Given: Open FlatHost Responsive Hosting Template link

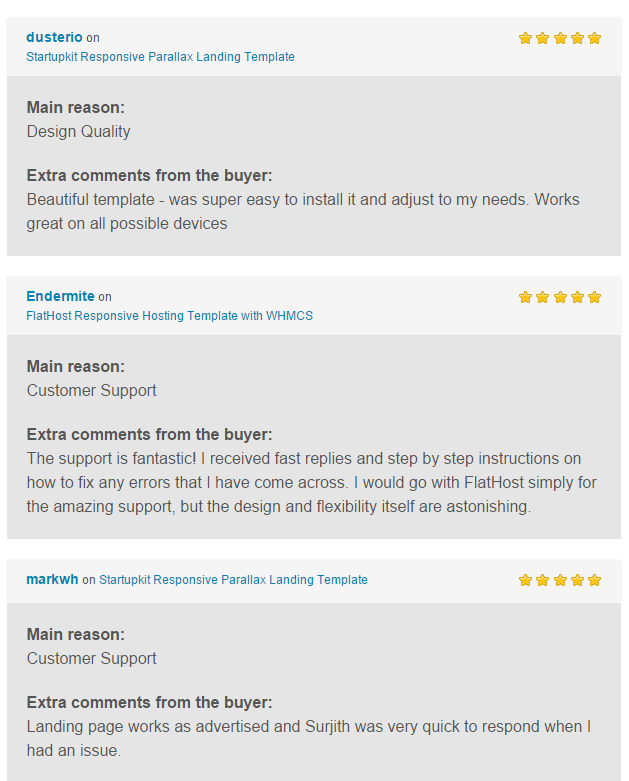Looking at the screenshot, I should pyautogui.click(x=170, y=316).
